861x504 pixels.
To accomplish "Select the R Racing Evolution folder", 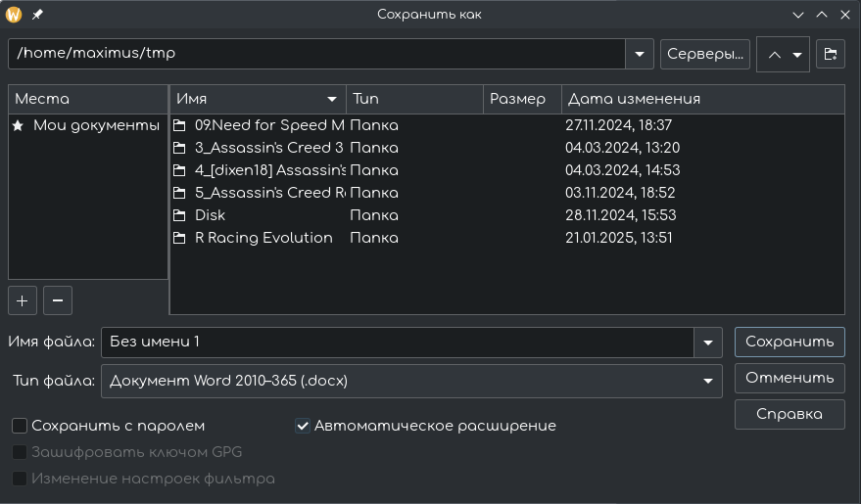I will pyautogui.click(x=263, y=238).
